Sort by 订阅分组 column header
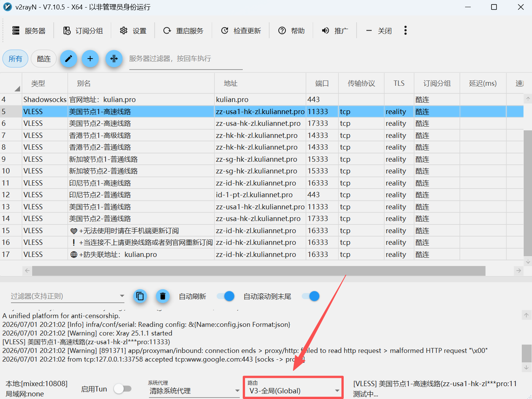 [x=437, y=84]
